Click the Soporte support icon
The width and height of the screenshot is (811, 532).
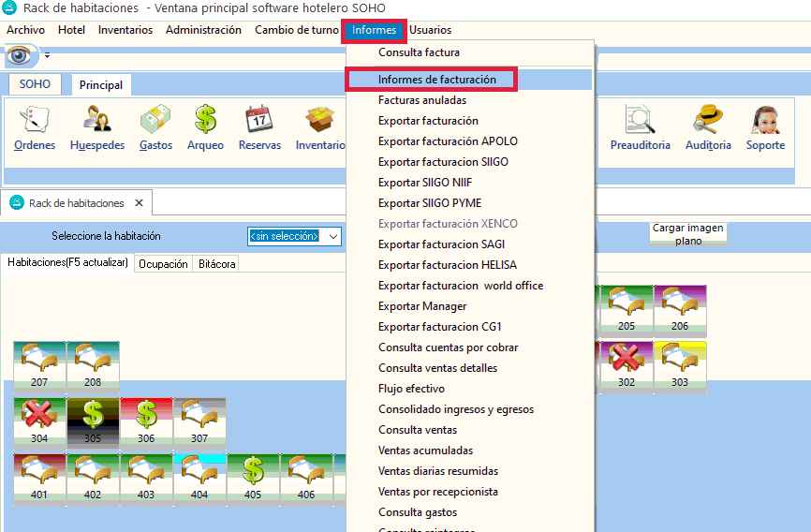pyautogui.click(x=765, y=127)
